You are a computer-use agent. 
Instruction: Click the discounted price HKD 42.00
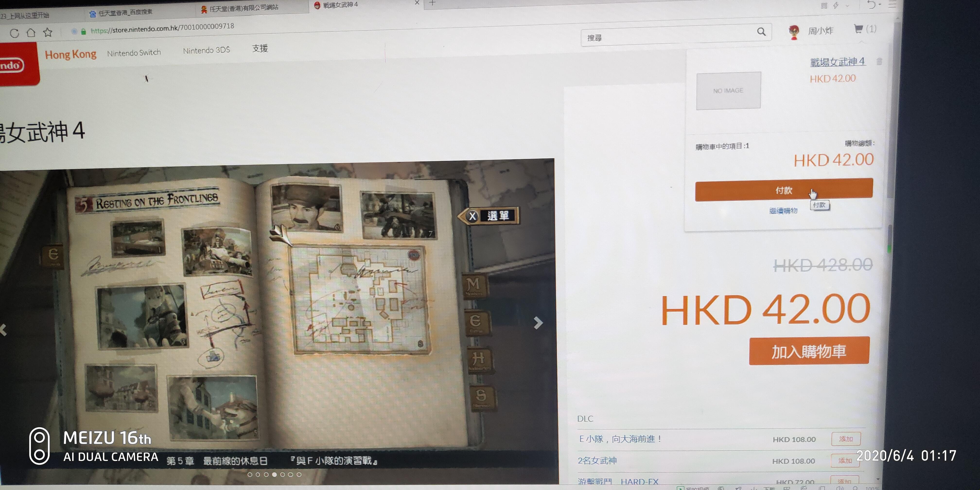pos(765,310)
